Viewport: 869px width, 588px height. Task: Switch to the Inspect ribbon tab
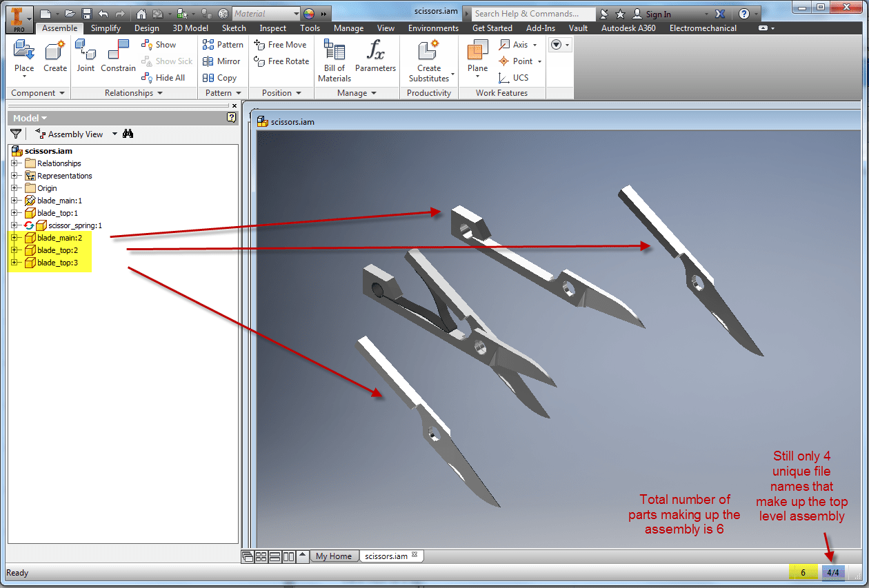click(x=272, y=28)
